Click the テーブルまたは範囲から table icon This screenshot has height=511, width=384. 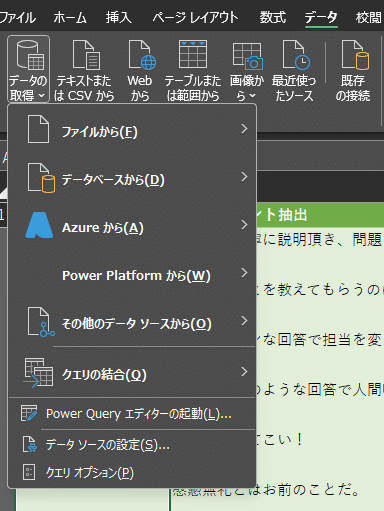193,54
